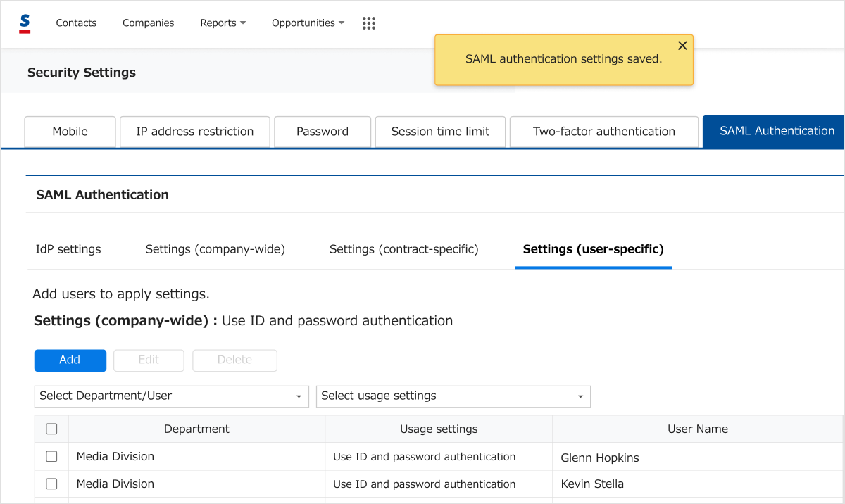Click the Department column header
Viewport: 845px width, 504px height.
point(196,429)
